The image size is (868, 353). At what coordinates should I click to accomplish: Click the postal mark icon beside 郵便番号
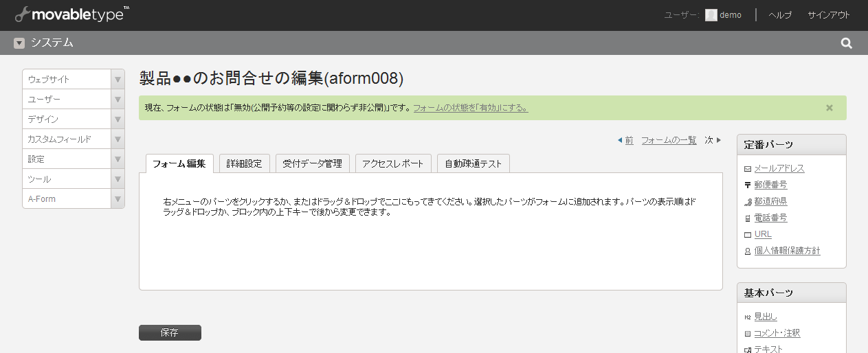[748, 185]
